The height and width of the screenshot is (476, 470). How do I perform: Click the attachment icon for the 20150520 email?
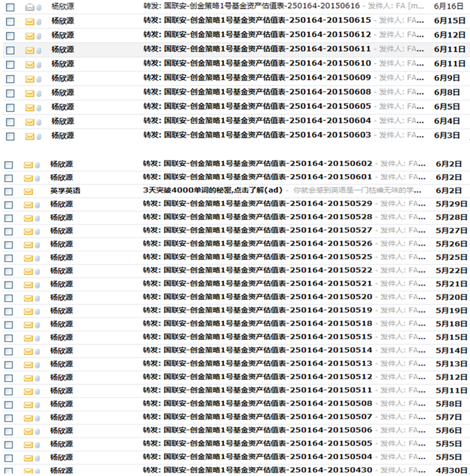(39, 298)
